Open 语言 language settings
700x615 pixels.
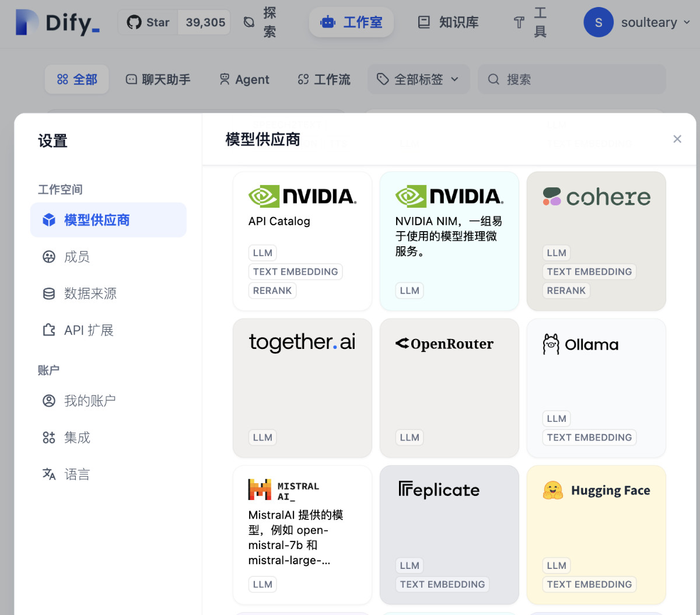pyautogui.click(x=108, y=474)
